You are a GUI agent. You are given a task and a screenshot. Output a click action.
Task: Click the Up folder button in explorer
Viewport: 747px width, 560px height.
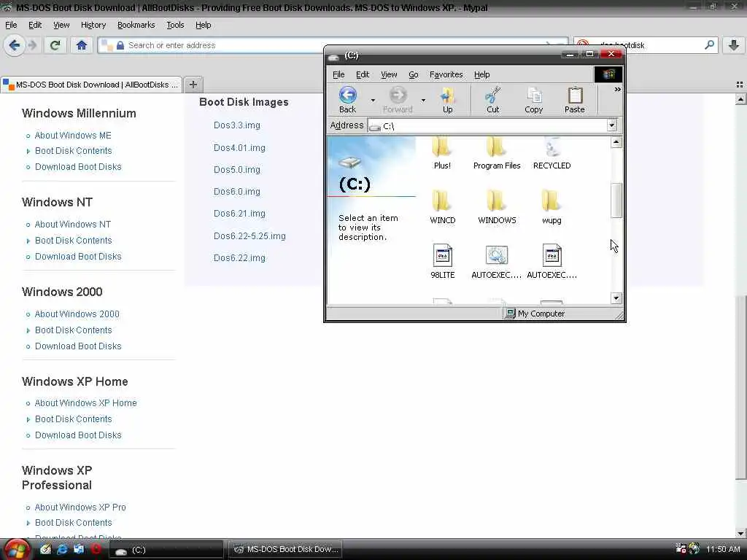pyautogui.click(x=447, y=99)
